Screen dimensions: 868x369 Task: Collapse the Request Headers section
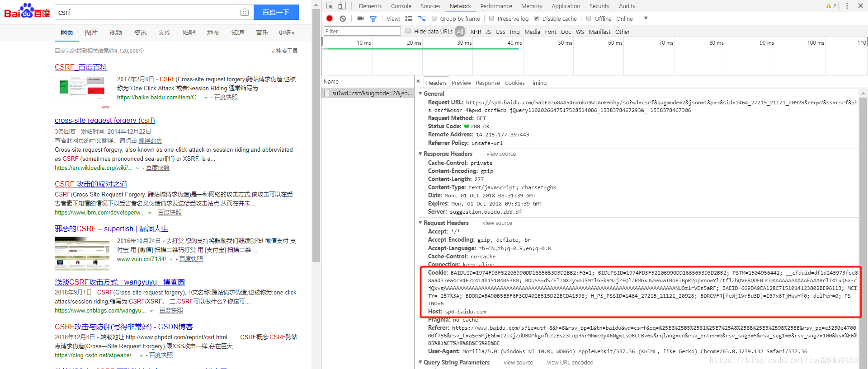tap(420, 223)
